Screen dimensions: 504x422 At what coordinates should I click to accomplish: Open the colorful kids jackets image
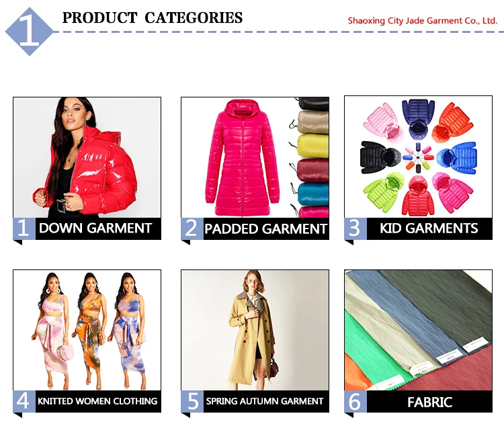tap(418, 157)
